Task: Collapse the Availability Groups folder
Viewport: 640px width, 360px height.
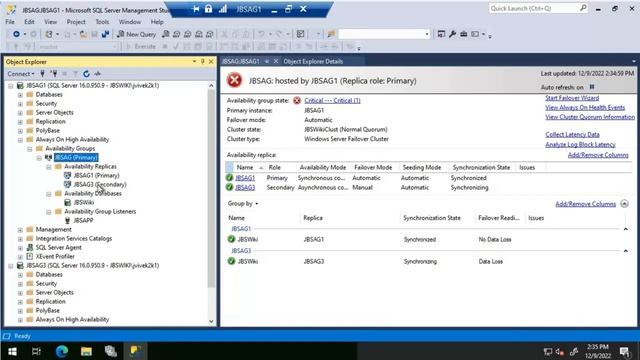Action: pyautogui.click(x=30, y=149)
